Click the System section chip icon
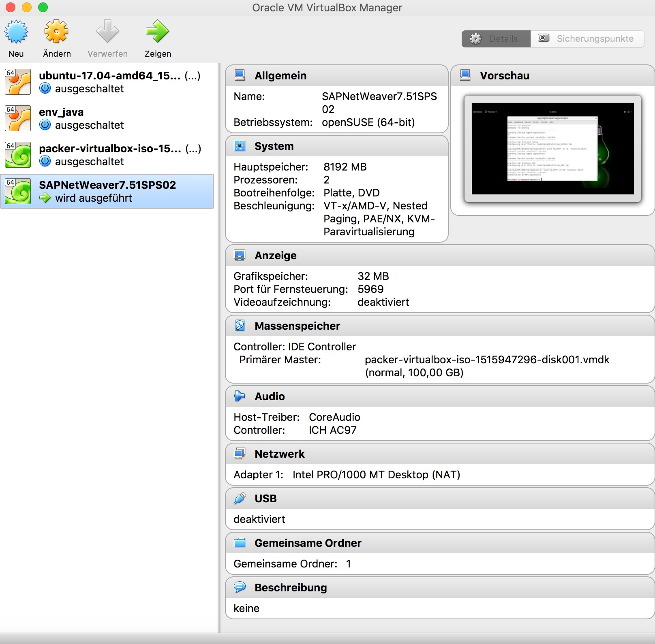This screenshot has height=644, width=655. [240, 146]
